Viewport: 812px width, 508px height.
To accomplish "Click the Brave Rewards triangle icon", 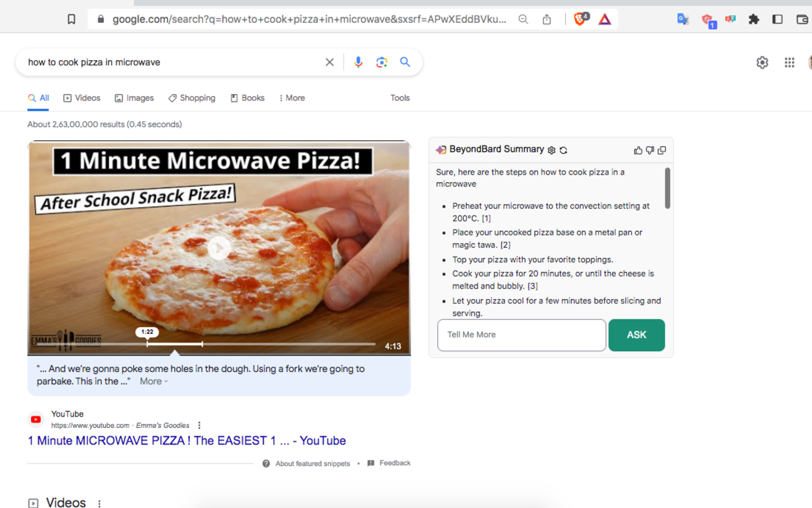I will 605,19.
